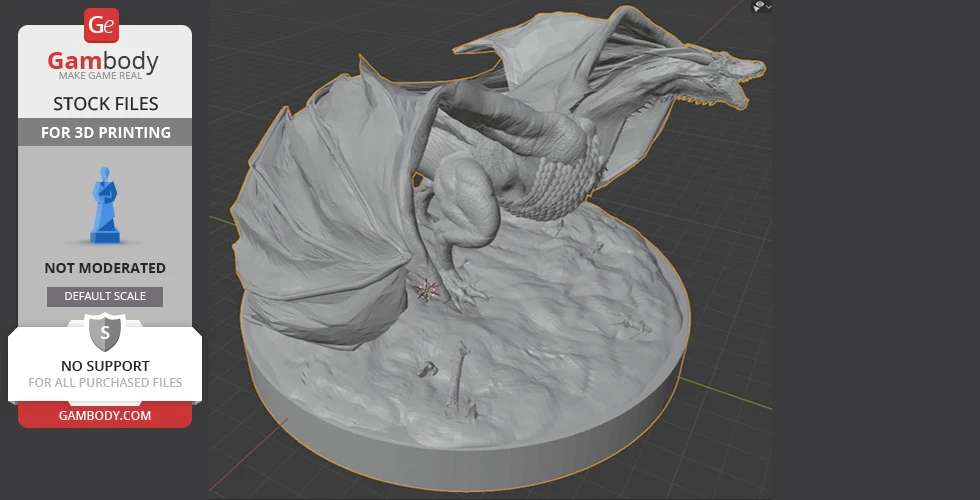980x500 pixels.
Task: Click the shield S support icon
Action: [105, 331]
